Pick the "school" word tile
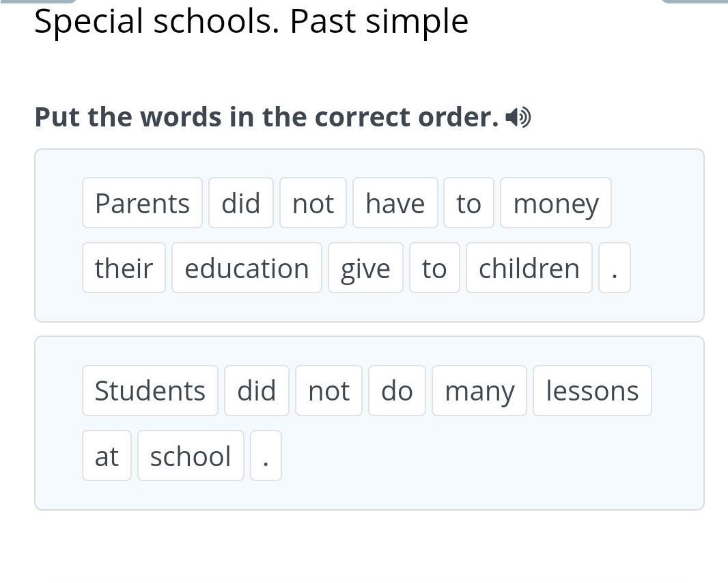The image size is (728, 583). click(191, 456)
